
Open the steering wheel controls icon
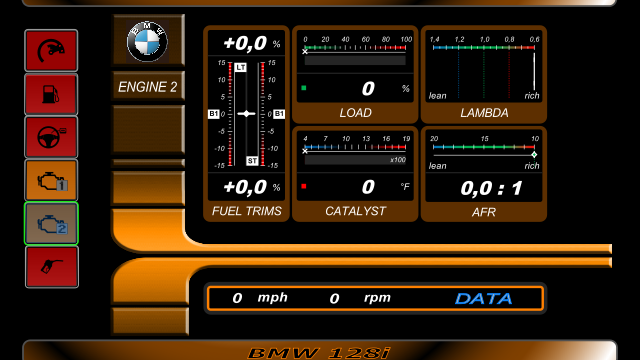coord(51,137)
